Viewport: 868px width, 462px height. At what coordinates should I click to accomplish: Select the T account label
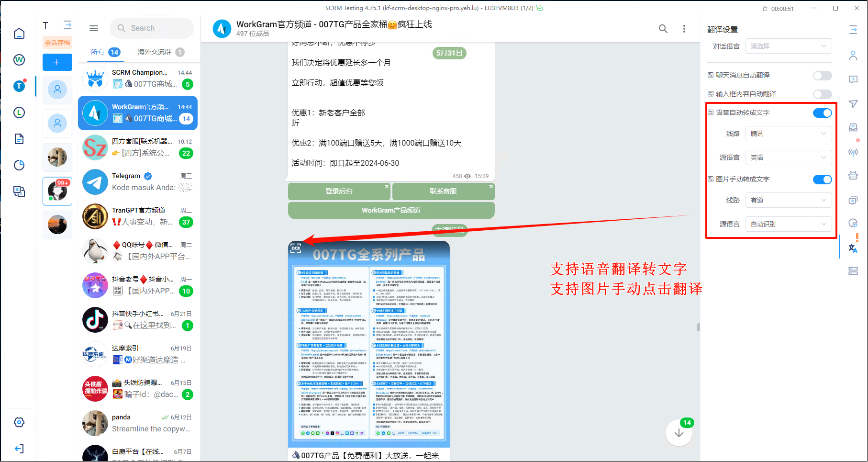tap(45, 26)
